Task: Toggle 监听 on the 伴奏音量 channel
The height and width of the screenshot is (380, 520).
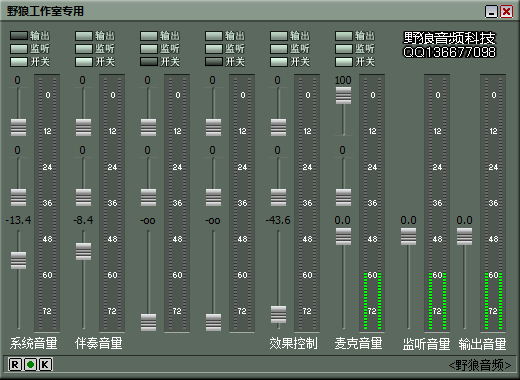Action: 84,49
